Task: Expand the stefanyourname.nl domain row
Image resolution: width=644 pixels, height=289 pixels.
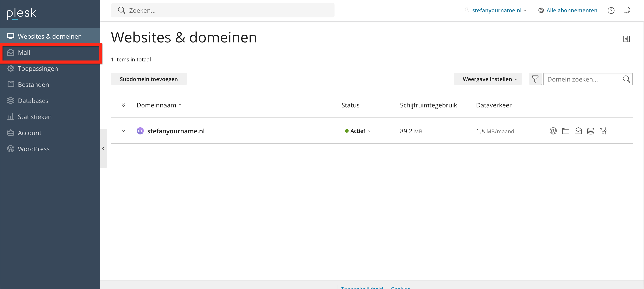Action: [x=123, y=131]
